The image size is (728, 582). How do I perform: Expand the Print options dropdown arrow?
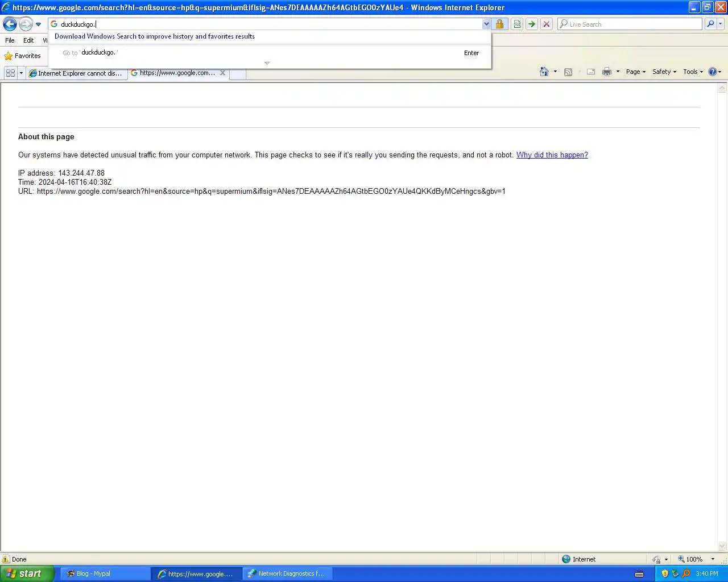(618, 72)
